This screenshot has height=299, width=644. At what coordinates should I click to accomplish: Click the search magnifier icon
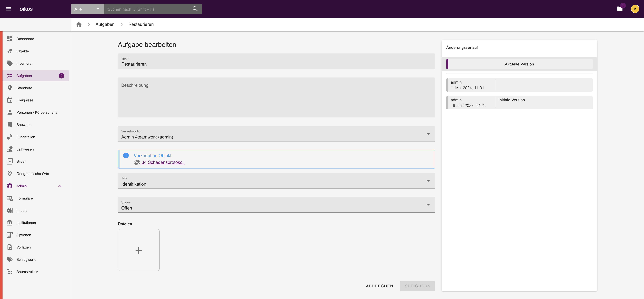point(195,9)
